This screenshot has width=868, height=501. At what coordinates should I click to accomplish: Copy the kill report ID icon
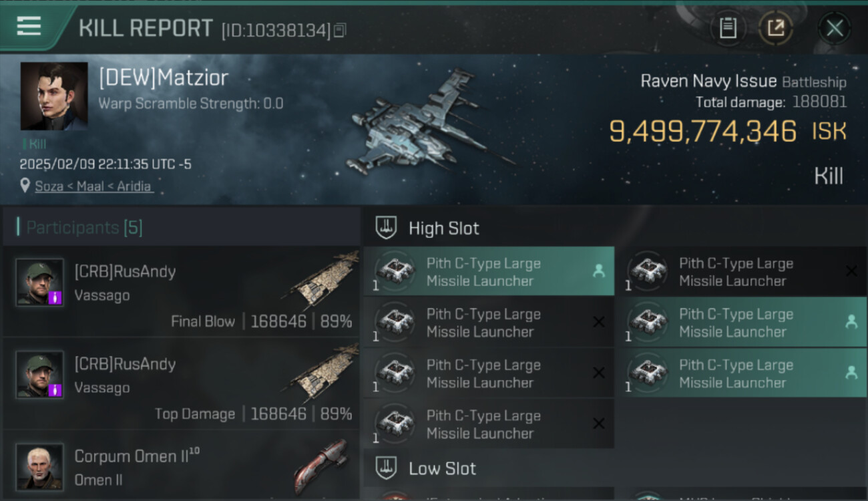(x=340, y=30)
